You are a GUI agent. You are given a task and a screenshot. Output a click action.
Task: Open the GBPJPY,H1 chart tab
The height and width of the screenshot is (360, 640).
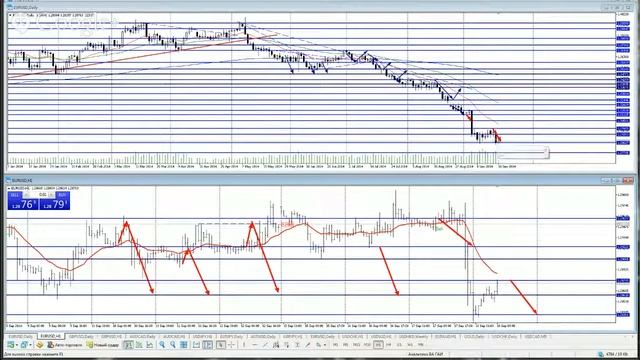(292, 337)
